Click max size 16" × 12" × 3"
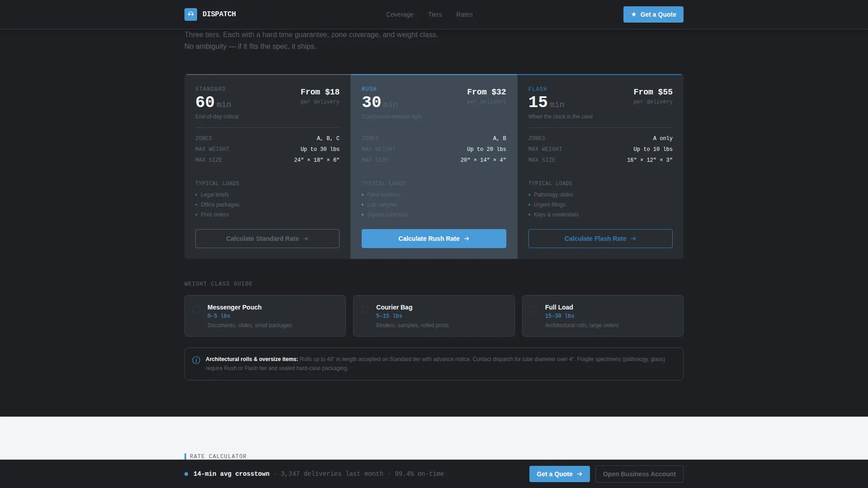This screenshot has width=868, height=488. [650, 160]
